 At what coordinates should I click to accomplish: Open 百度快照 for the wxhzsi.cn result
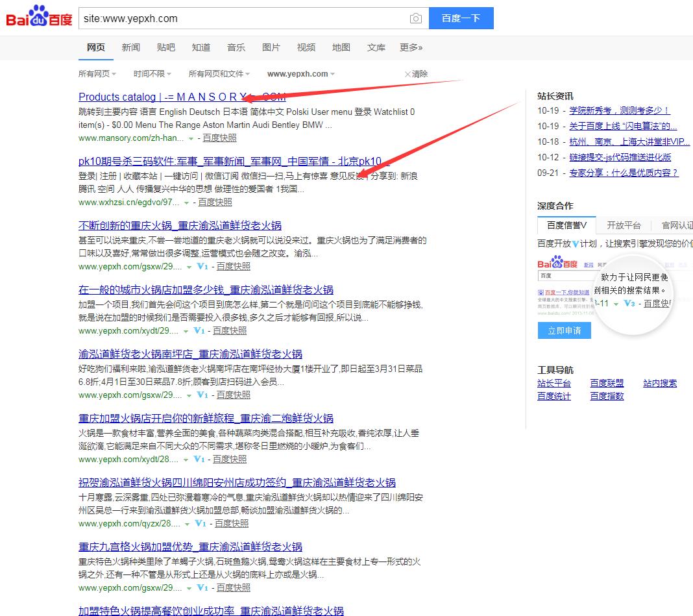(215, 202)
